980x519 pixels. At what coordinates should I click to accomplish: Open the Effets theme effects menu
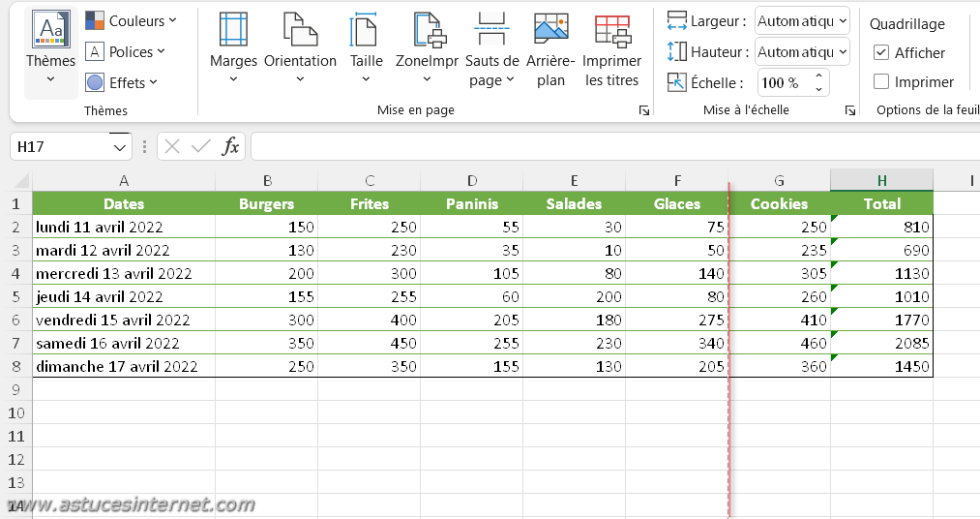(x=122, y=82)
